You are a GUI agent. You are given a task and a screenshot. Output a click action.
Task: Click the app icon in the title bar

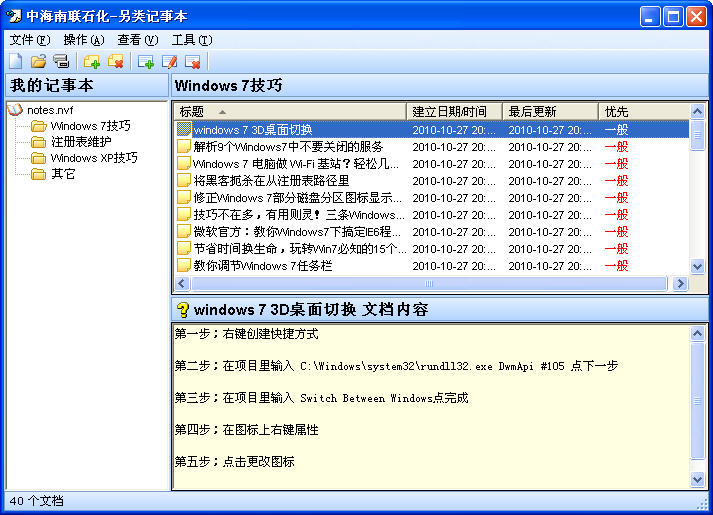(x=14, y=16)
